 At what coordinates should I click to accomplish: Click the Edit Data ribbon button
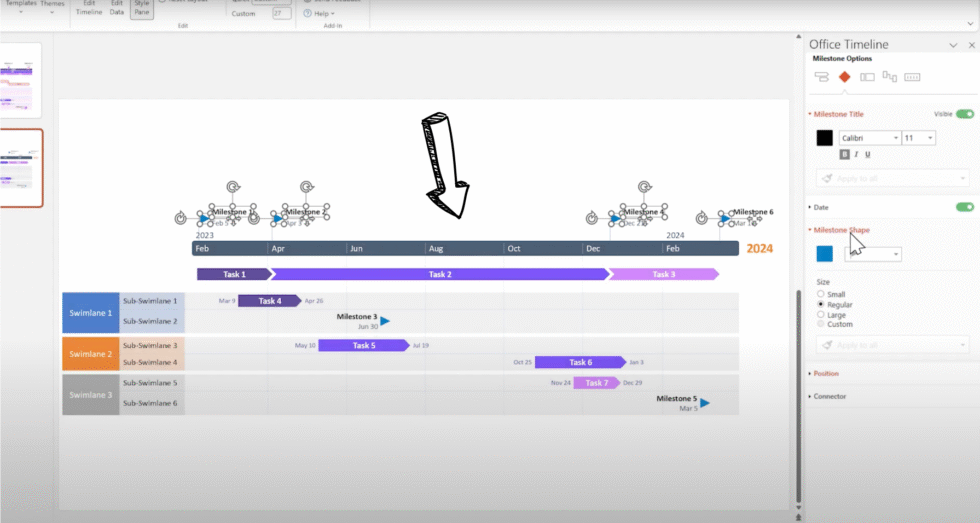[x=117, y=8]
